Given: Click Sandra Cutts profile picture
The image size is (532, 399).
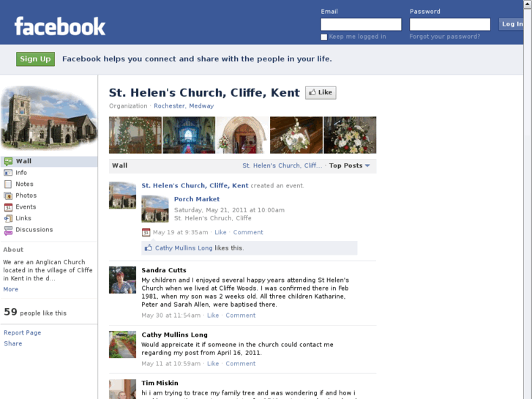Looking at the screenshot, I should click(x=122, y=280).
